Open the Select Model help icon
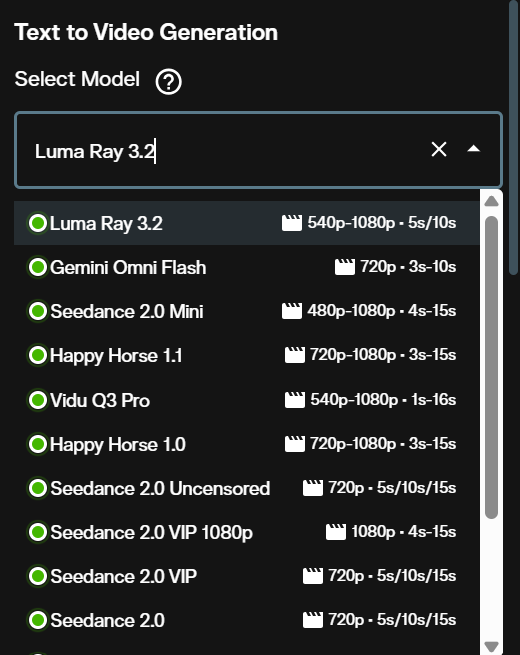The height and width of the screenshot is (655, 520). tap(168, 82)
